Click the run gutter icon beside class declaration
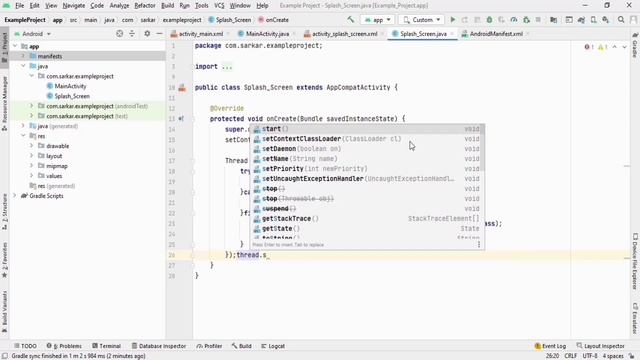This screenshot has height=360, width=640. 182,87
